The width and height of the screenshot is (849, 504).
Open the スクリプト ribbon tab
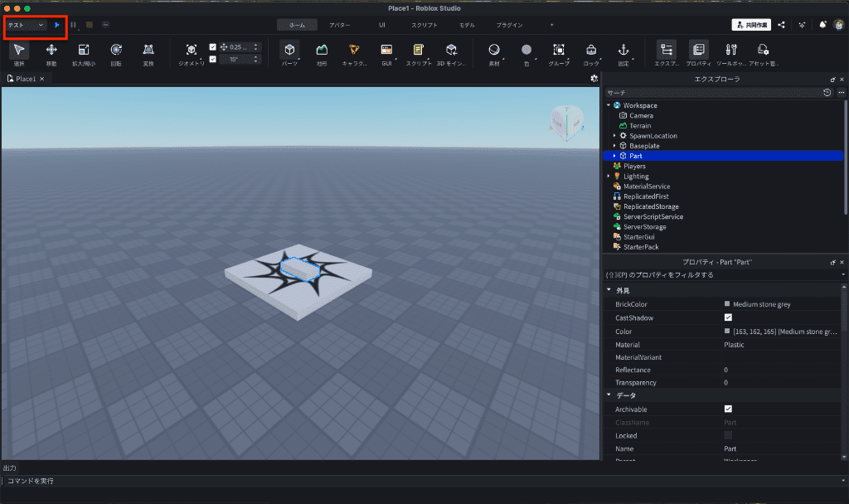pyautogui.click(x=424, y=25)
